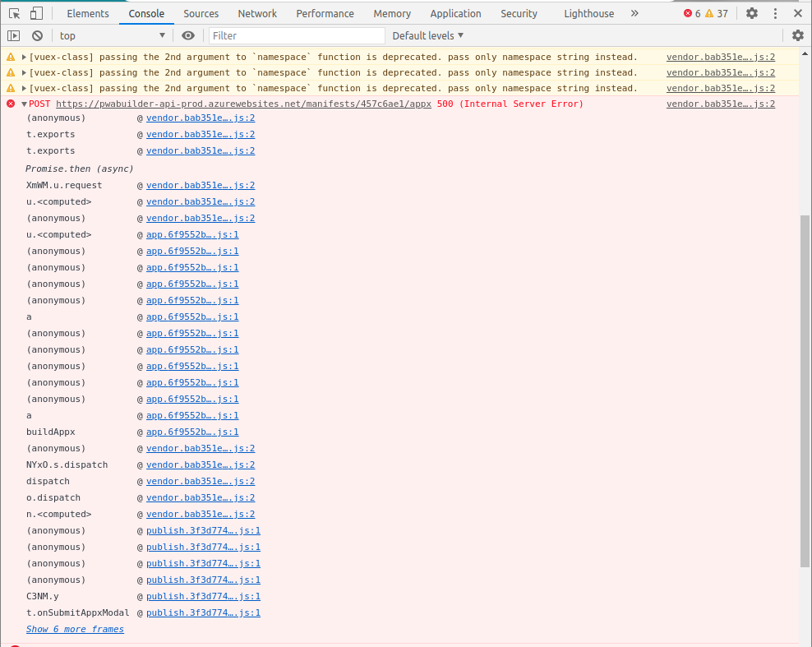Toggle the device toolbar icon

35,13
